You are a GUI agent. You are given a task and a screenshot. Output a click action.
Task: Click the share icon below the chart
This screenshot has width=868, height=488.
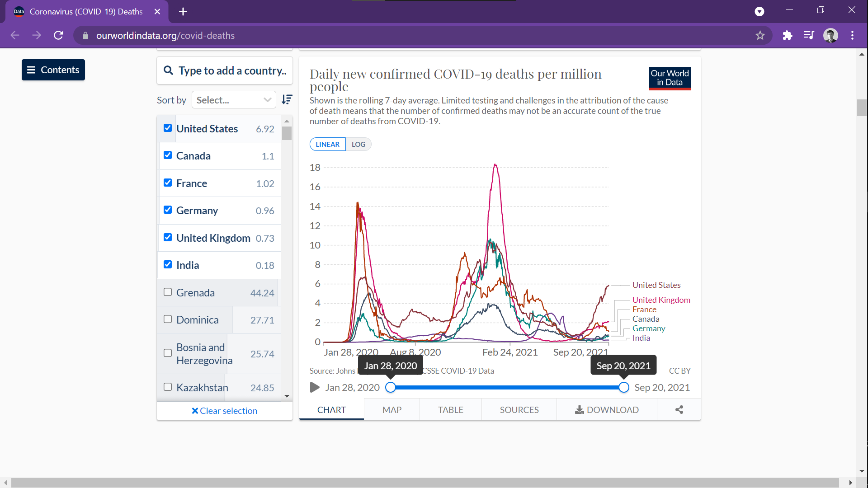pyautogui.click(x=679, y=410)
